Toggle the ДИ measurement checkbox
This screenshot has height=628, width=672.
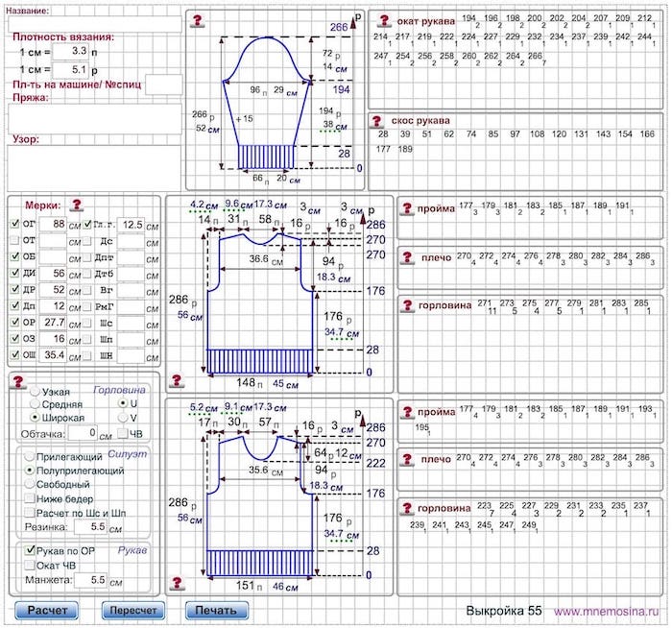tap(15, 273)
